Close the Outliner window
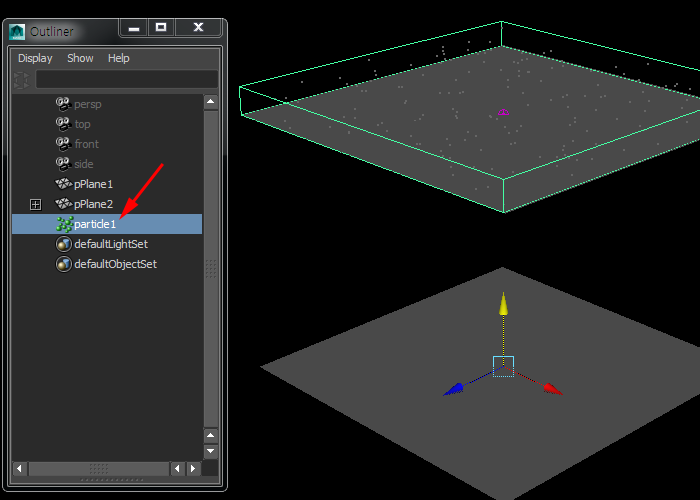Viewport: 700px width, 500px height. click(x=198, y=28)
